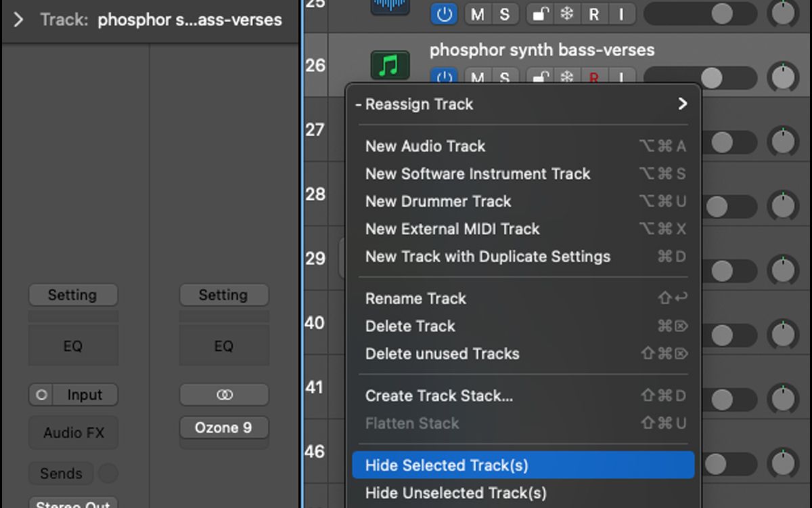This screenshot has height=508, width=812.
Task: Solo track 25 with the S button
Action: point(504,14)
